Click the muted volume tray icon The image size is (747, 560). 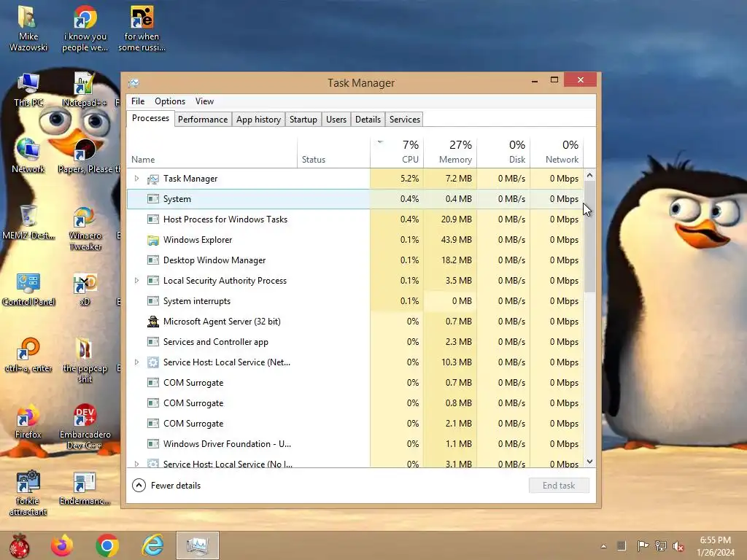pos(678,546)
